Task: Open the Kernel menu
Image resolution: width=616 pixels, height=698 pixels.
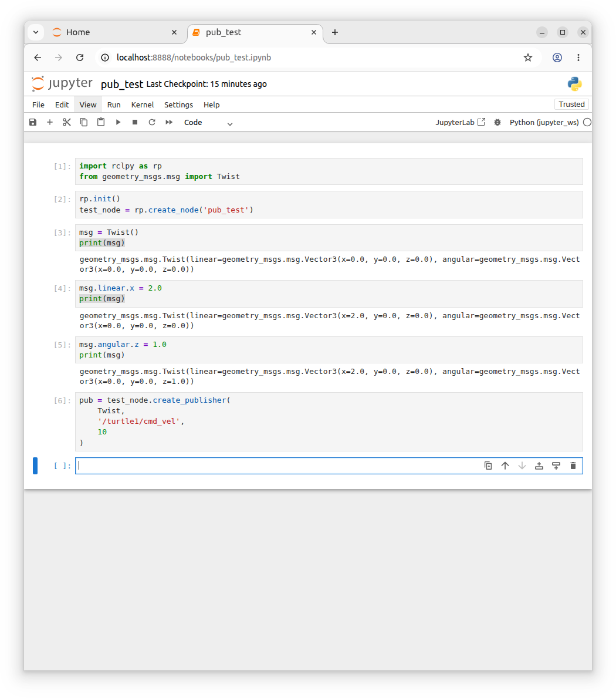Action: (143, 104)
